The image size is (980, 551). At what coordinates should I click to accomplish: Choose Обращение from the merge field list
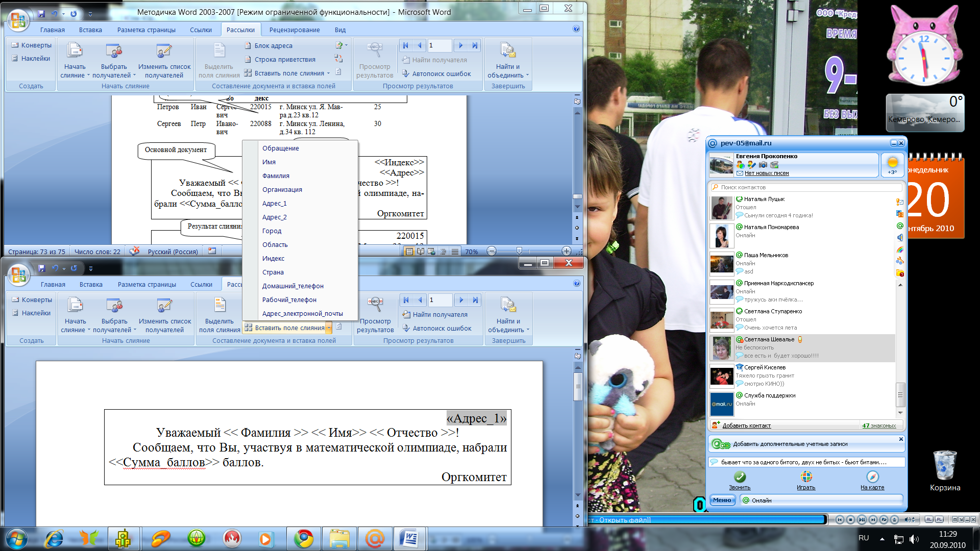click(280, 148)
